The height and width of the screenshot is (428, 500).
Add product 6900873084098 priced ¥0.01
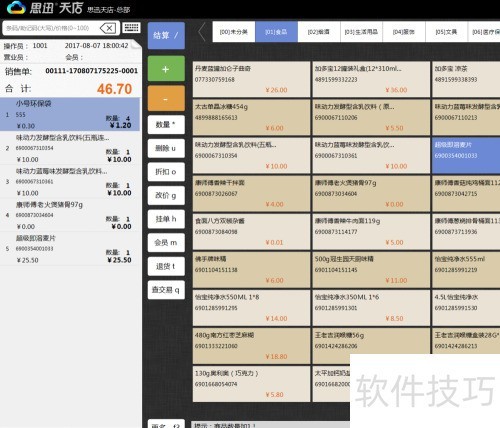coord(251,231)
